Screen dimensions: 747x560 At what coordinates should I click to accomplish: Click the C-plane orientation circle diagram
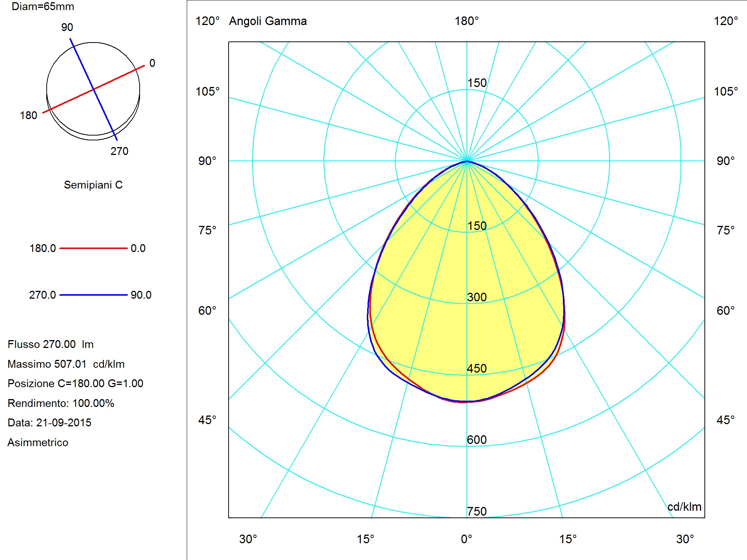click(x=93, y=91)
